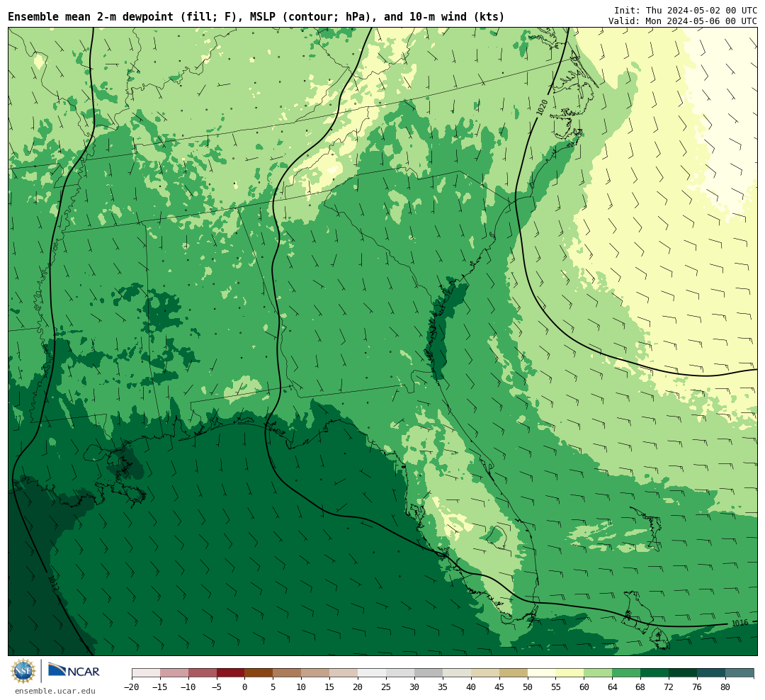Pick the colorbar swatch between 5 and 10
765x700 pixels.
pyautogui.click(x=288, y=673)
